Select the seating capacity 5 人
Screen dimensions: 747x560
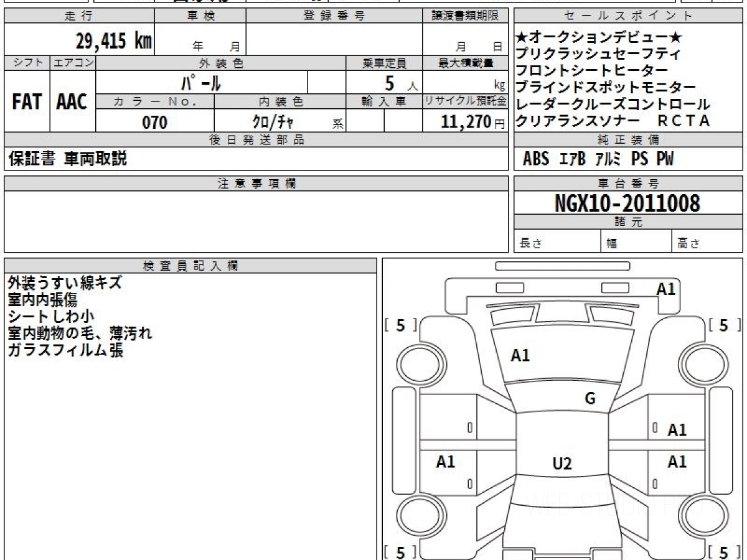pyautogui.click(x=401, y=82)
